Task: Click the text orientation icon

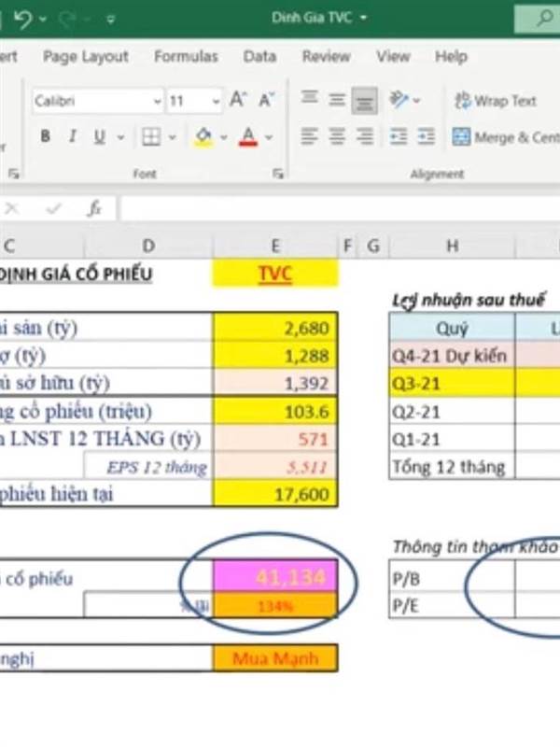Action: pyautogui.click(x=399, y=100)
